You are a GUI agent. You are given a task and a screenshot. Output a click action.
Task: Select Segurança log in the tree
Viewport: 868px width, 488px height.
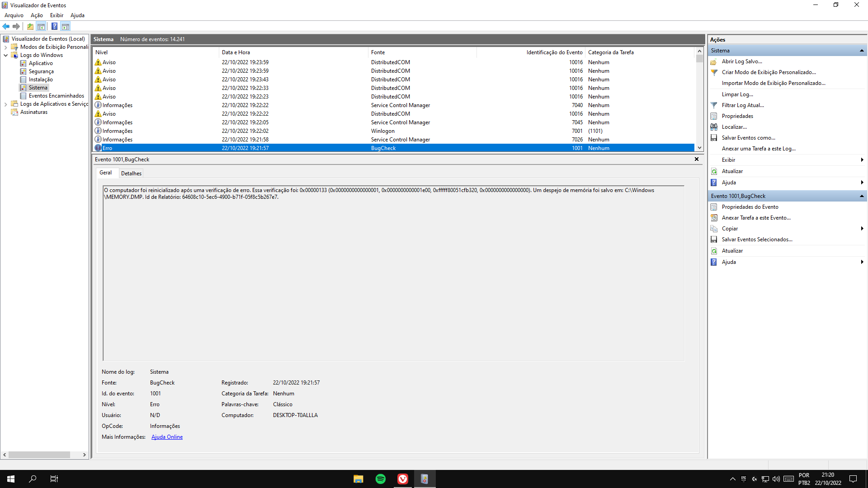point(41,71)
